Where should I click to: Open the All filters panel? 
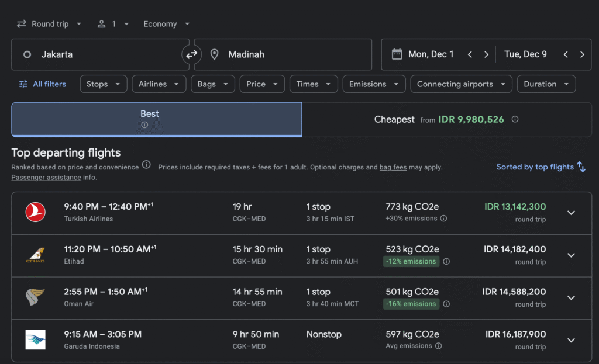[42, 84]
